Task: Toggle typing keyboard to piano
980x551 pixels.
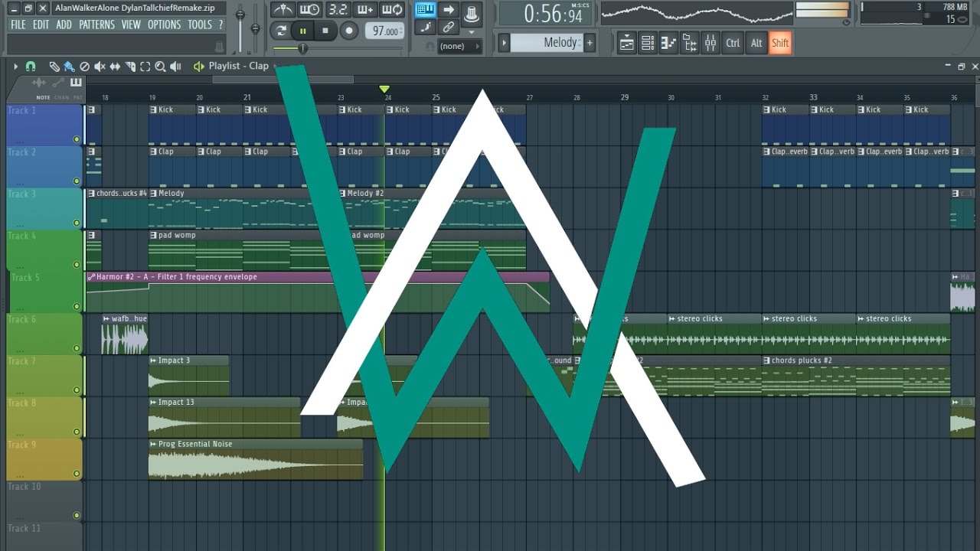Action: pos(426,10)
